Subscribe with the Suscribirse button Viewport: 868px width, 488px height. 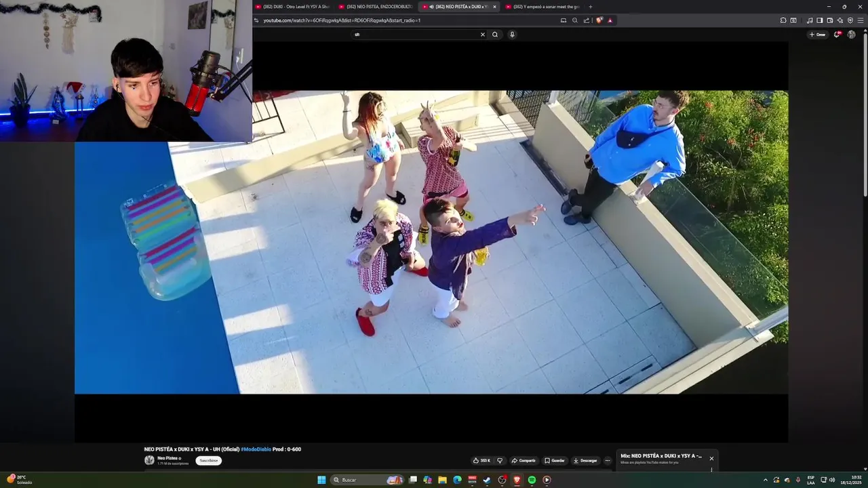209,460
